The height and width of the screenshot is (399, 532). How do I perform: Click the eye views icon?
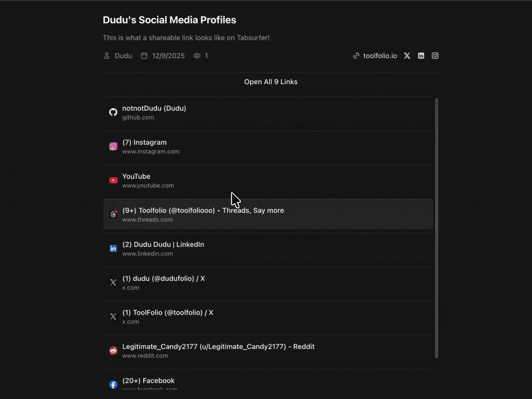click(197, 56)
